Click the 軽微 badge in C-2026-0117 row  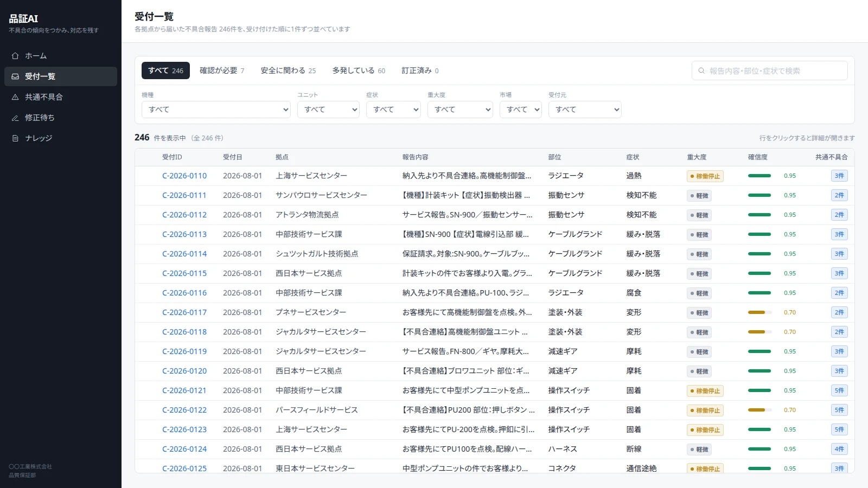tap(699, 313)
